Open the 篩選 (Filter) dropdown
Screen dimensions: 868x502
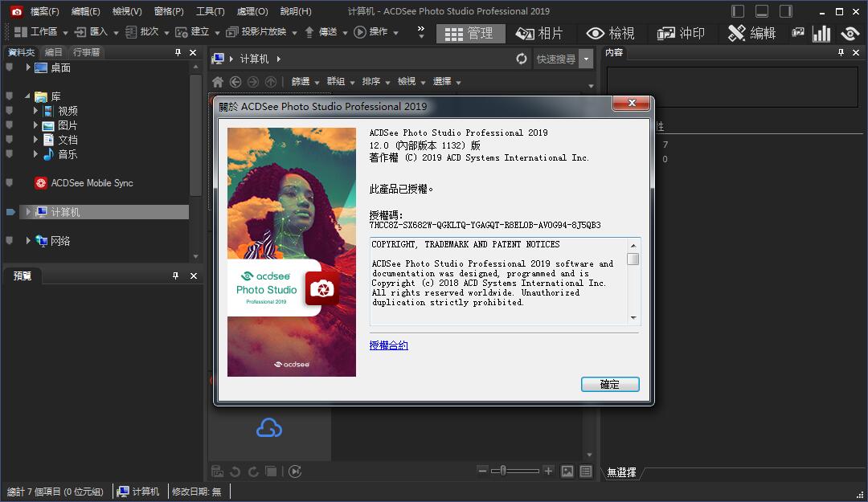[305, 81]
